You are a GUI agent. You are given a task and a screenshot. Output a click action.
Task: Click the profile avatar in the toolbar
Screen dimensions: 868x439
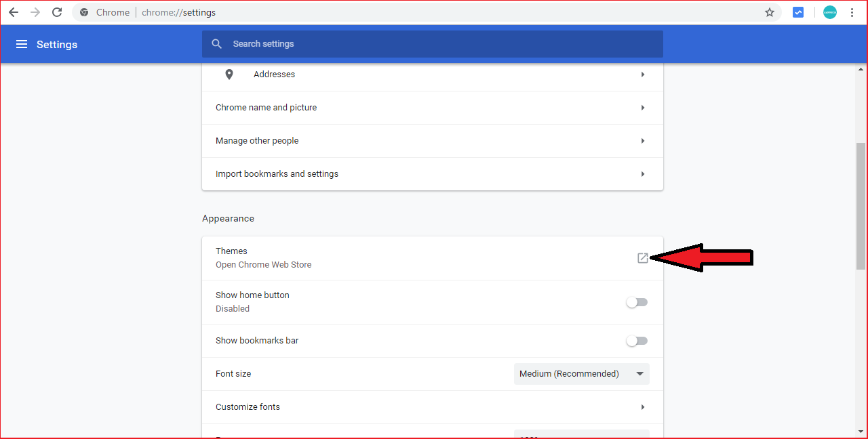829,12
